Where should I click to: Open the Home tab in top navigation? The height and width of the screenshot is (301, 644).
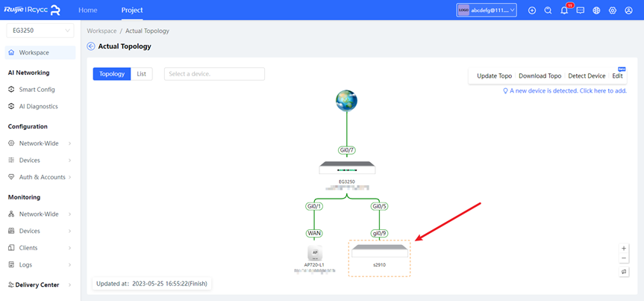88,10
